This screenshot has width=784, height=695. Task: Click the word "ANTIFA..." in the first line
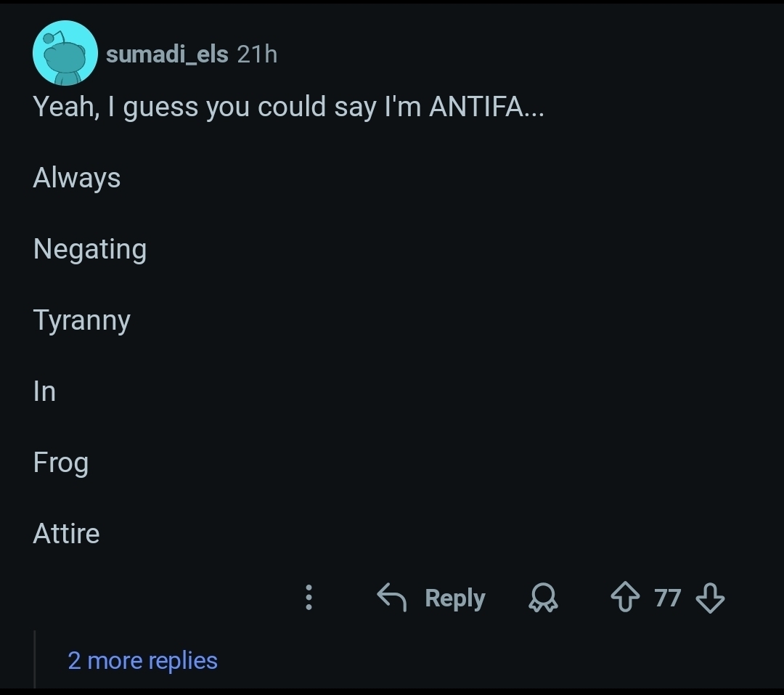[486, 107]
